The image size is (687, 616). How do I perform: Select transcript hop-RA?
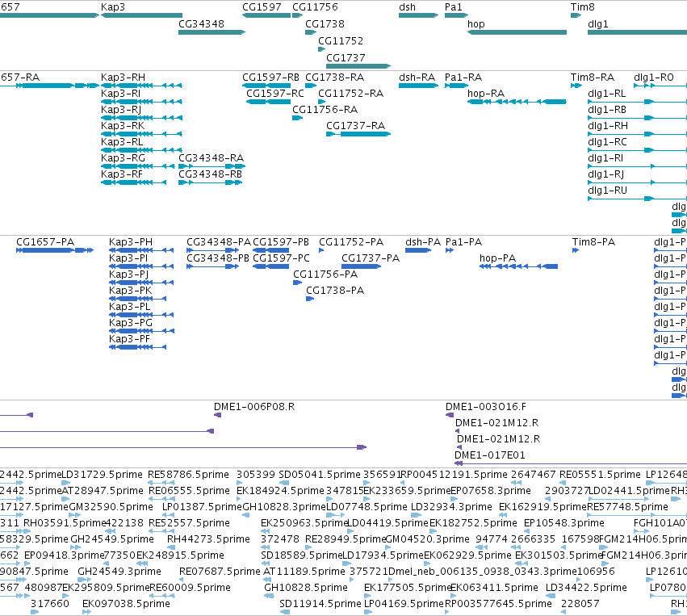[x=517, y=102]
